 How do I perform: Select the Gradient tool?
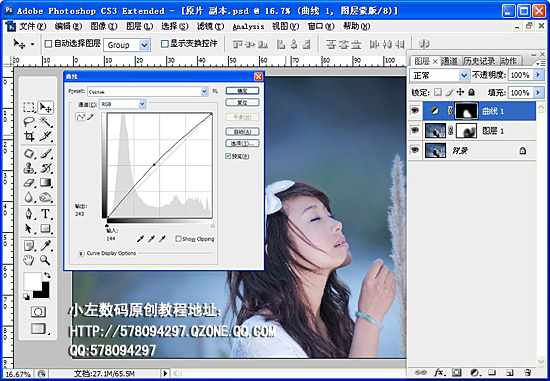46,182
